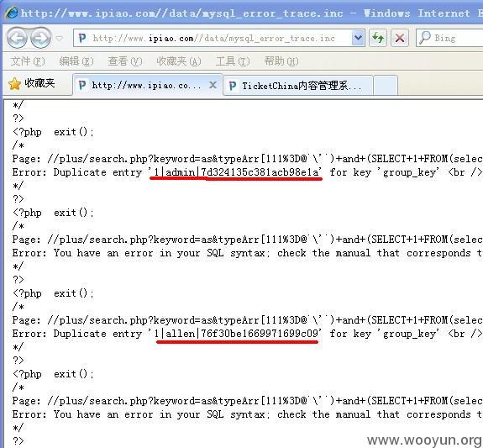Open recent pages dropdown next to Forward button
This screenshot has height=448, width=483.
(x=60, y=38)
